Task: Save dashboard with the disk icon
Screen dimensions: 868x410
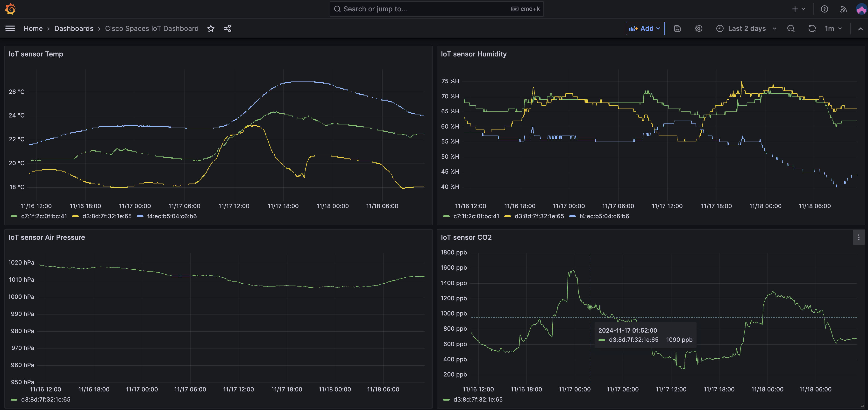Action: (677, 29)
